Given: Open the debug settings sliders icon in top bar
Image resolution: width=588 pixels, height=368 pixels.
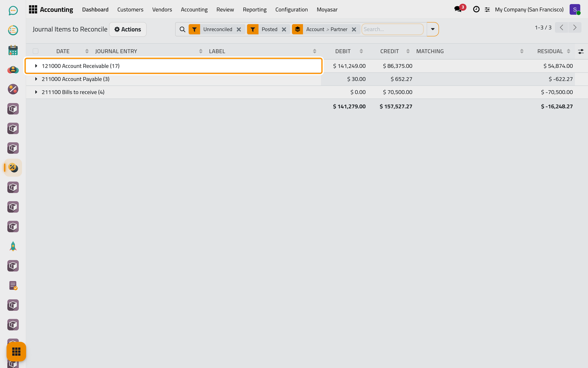Looking at the screenshot, I should [x=487, y=10].
